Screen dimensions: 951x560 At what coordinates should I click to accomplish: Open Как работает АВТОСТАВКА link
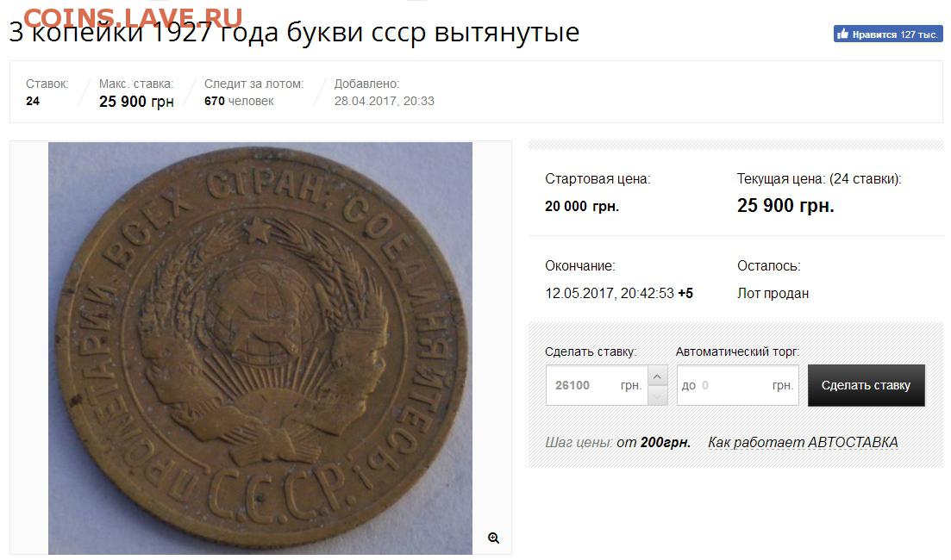[803, 443]
